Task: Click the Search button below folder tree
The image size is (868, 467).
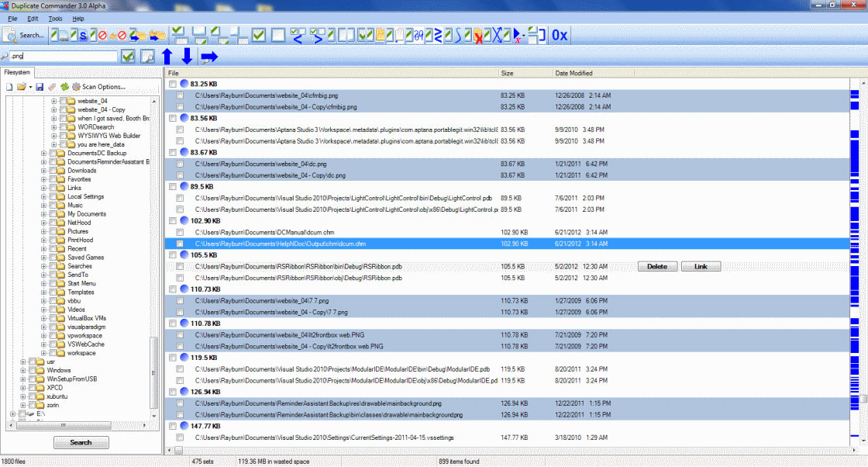Action: tap(81, 443)
